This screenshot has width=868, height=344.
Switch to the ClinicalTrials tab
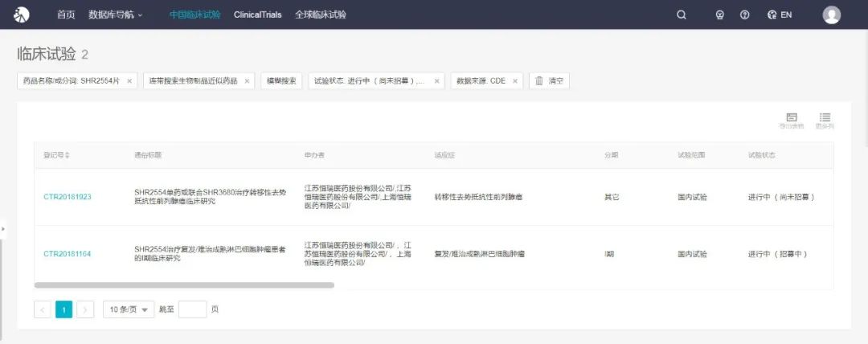[257, 15]
